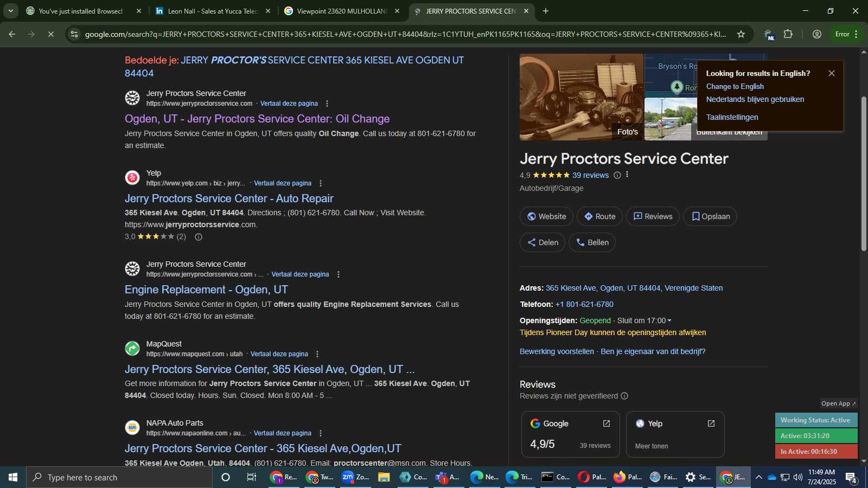Go back to previous page
This screenshot has width=868, height=488.
click(x=12, y=34)
